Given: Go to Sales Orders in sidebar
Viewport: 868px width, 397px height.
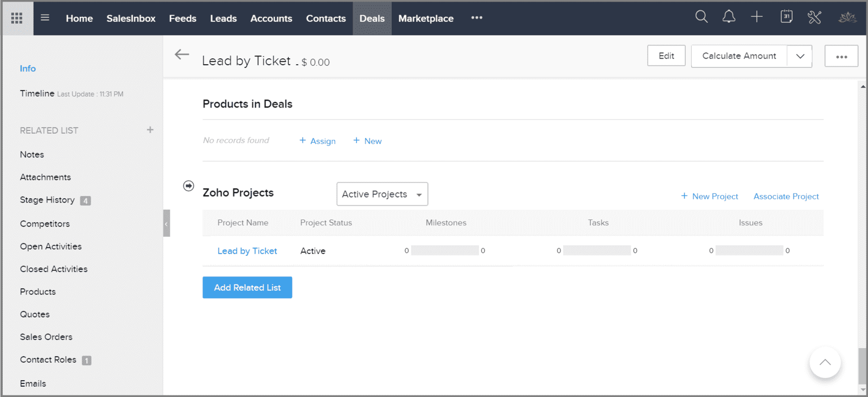Looking at the screenshot, I should [x=46, y=337].
